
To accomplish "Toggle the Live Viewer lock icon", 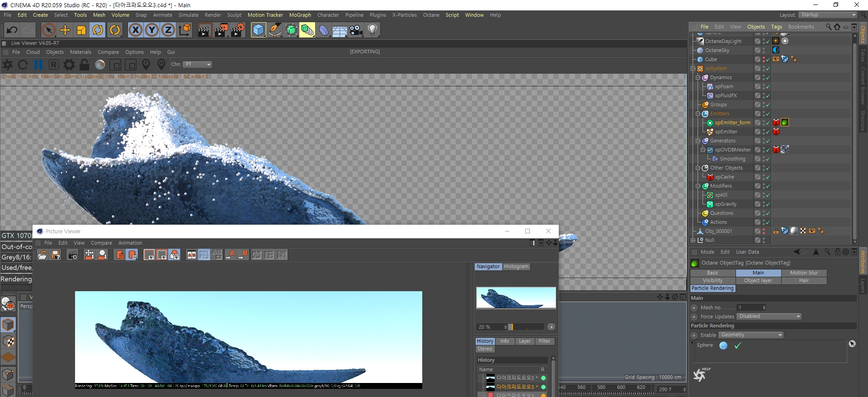I will pyautogui.click(x=85, y=65).
